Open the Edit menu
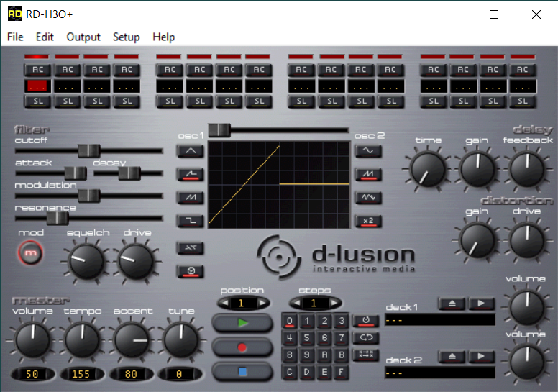Image resolution: width=558 pixels, height=392 pixels. pos(45,37)
